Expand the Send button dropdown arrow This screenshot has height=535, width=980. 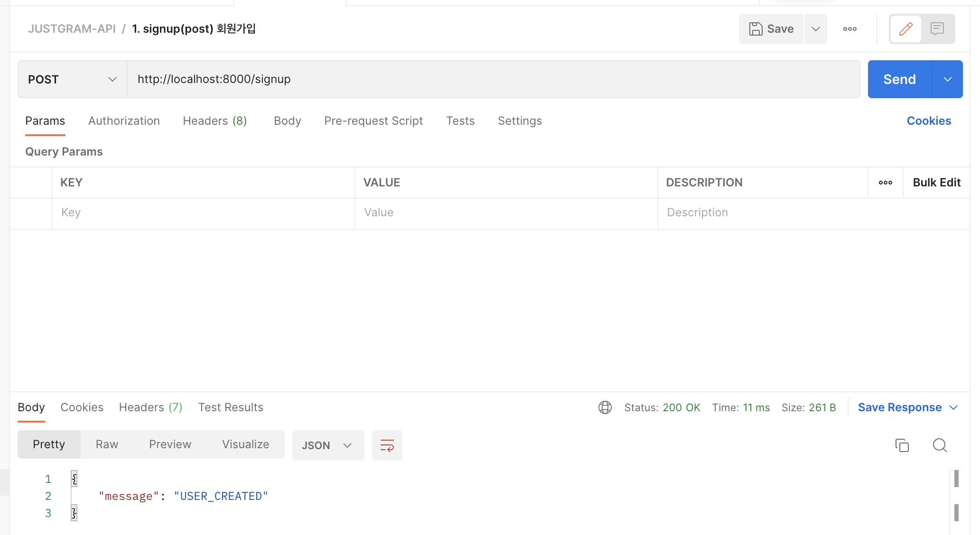947,79
